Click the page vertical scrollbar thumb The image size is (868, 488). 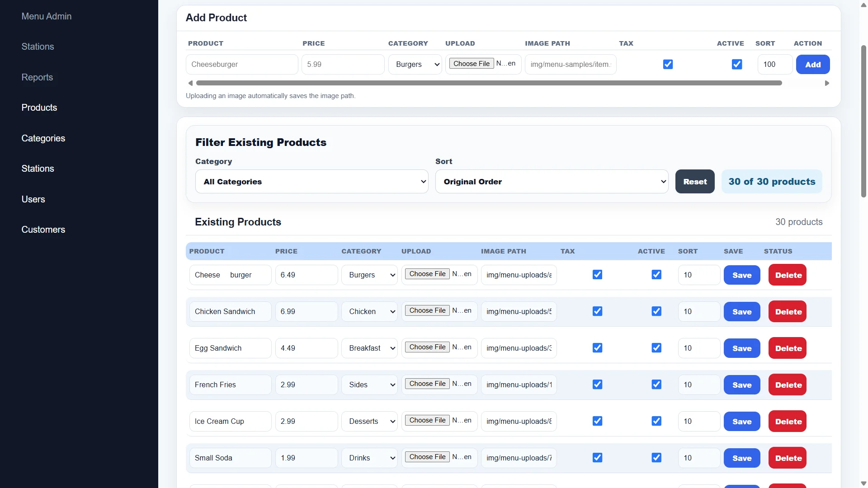(863, 121)
